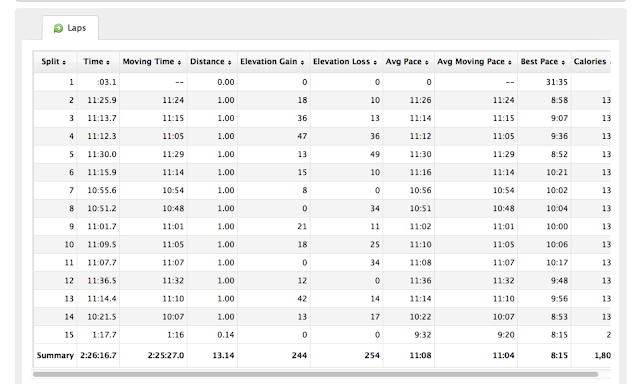Select split 7 time '10:55.6'
This screenshot has width=640, height=384.
pos(102,190)
